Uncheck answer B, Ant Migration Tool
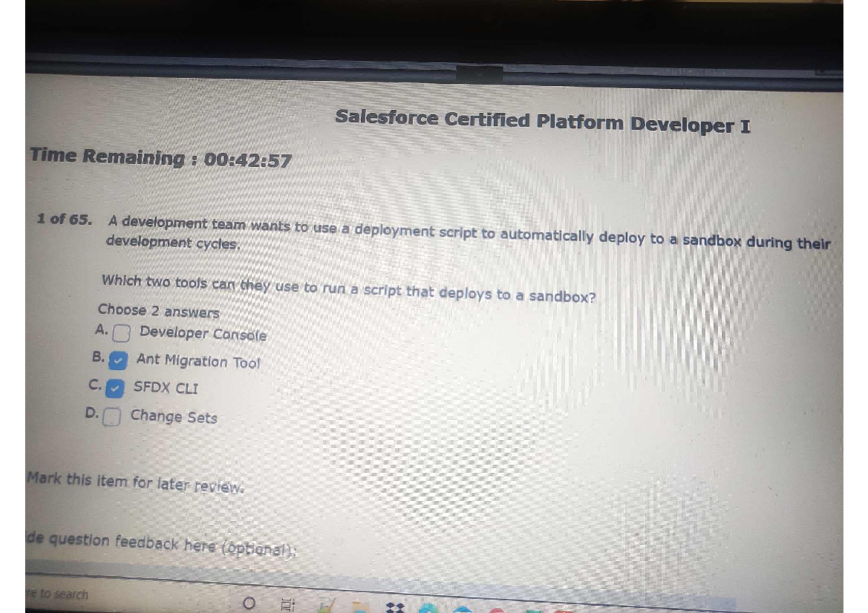The width and height of the screenshot is (868, 613). click(x=118, y=361)
